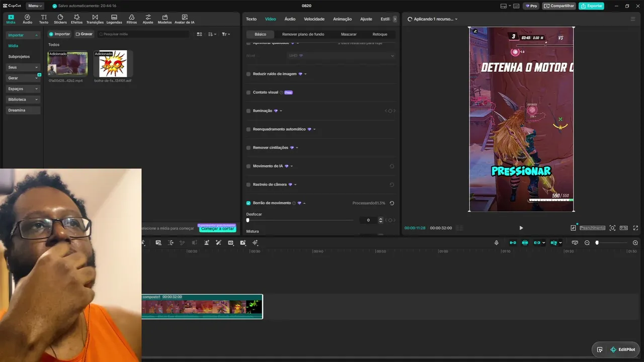Viewport: 644px width, 362px height.
Task: Open the Áudio inspector tab
Action: (290, 19)
